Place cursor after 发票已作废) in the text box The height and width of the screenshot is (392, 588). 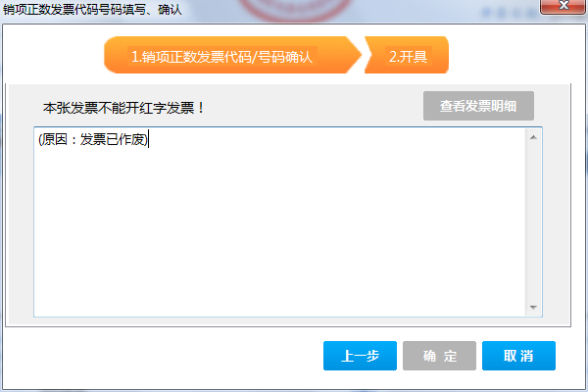pos(149,139)
